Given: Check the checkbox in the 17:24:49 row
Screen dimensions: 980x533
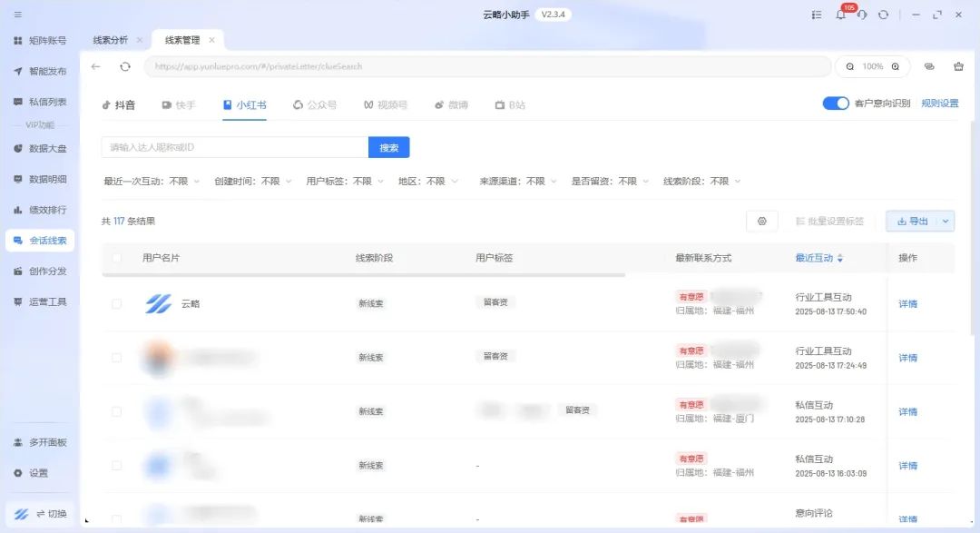Looking at the screenshot, I should [x=117, y=358].
